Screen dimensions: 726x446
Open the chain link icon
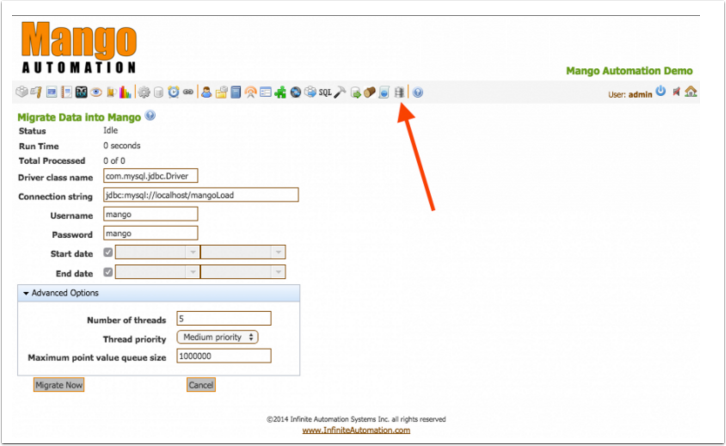pyautogui.click(x=188, y=92)
